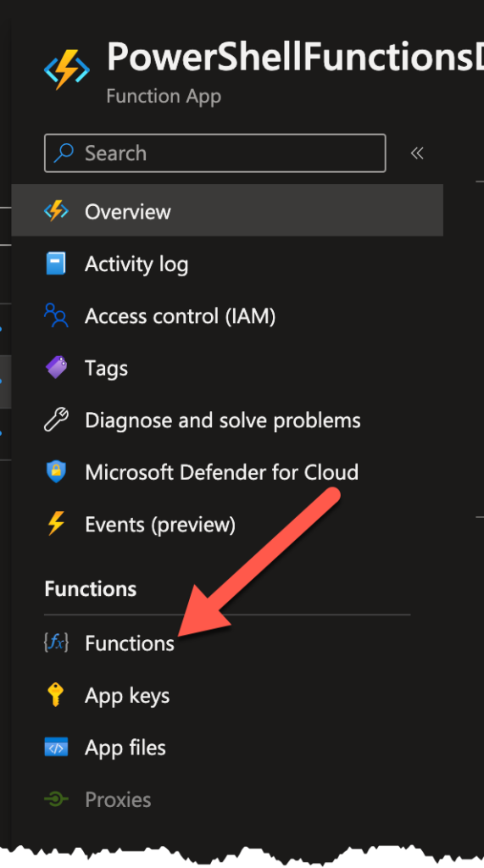The height and width of the screenshot is (868, 484).
Task: Click the yellow App keys icon
Action: point(56,695)
